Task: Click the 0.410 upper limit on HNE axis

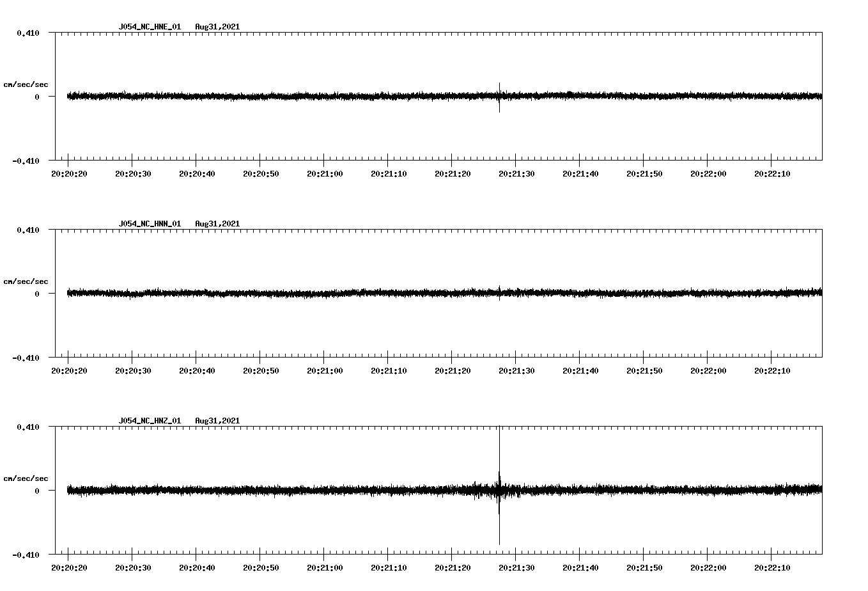Action: coord(27,33)
